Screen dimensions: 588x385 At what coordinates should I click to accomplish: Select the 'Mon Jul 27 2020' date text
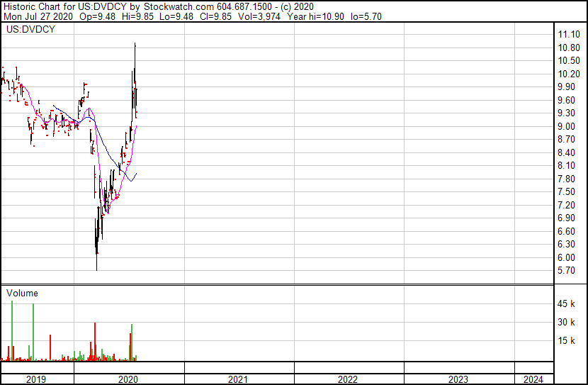pos(38,16)
